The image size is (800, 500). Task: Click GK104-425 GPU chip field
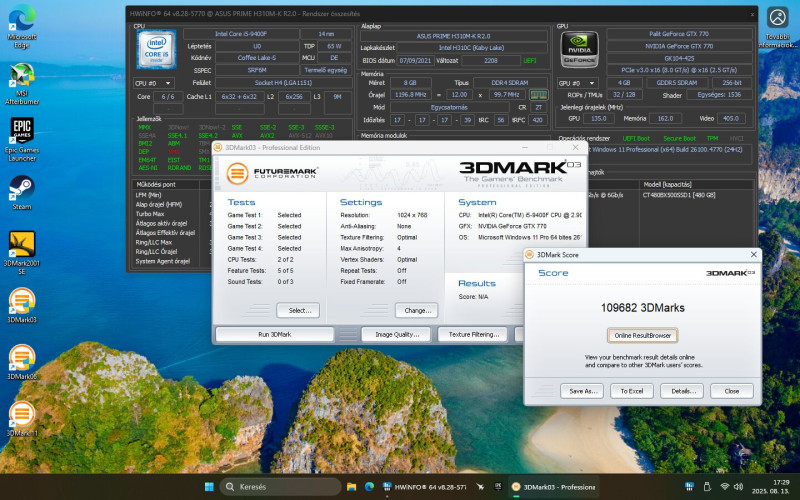coord(679,58)
